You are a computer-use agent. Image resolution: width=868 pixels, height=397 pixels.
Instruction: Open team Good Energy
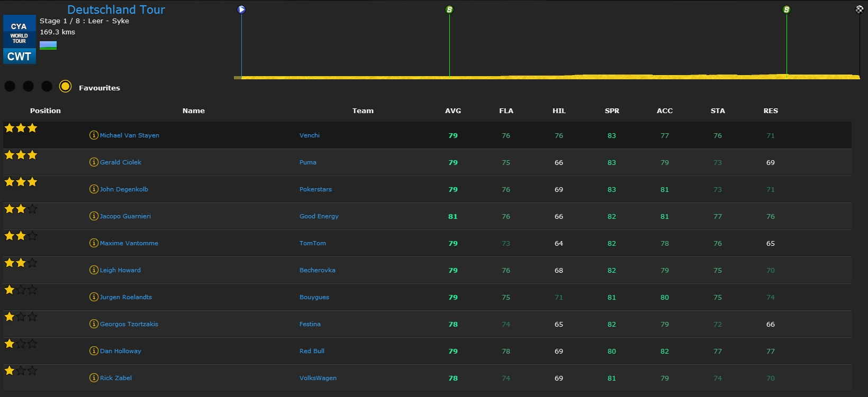click(319, 216)
